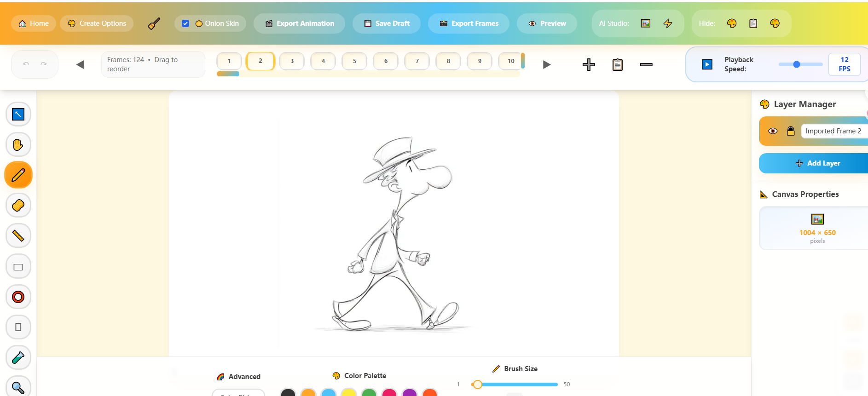Pick the sponge eraser tool
This screenshot has width=868, height=396.
coord(18,205)
